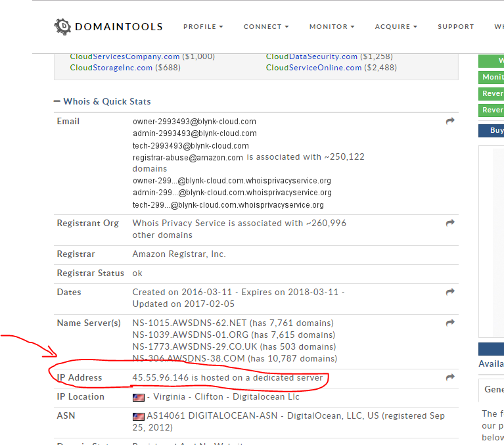Image resolution: width=504 pixels, height=445 pixels.
Task: Click the owner-299 whoisprivacyservice.org email
Action: click(x=232, y=181)
